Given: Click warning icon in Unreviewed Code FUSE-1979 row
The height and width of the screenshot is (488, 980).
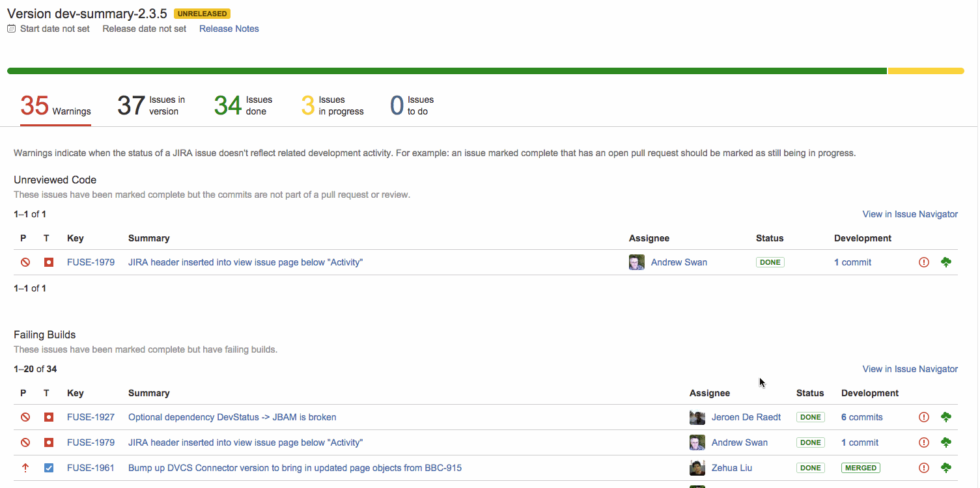Looking at the screenshot, I should pos(923,262).
